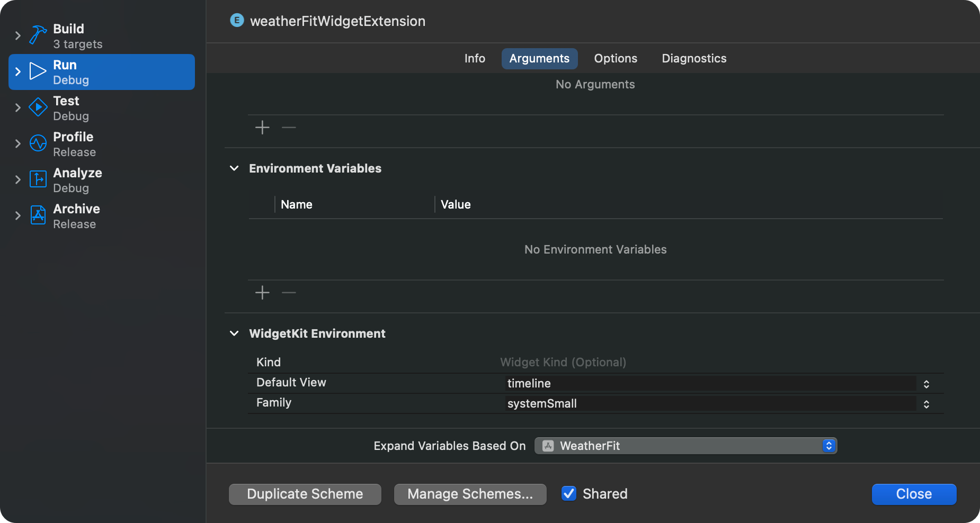Click the No Arguments text
This screenshot has height=523, width=980.
[x=595, y=85]
